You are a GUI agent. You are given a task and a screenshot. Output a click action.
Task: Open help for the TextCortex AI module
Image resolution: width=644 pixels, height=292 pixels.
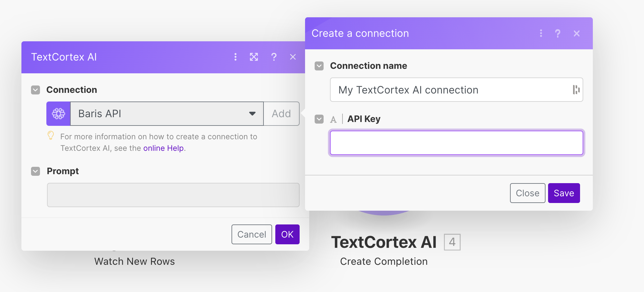pyautogui.click(x=274, y=57)
